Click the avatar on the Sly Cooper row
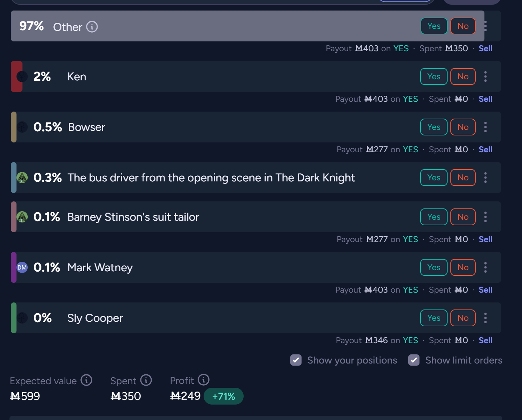 tap(22, 318)
